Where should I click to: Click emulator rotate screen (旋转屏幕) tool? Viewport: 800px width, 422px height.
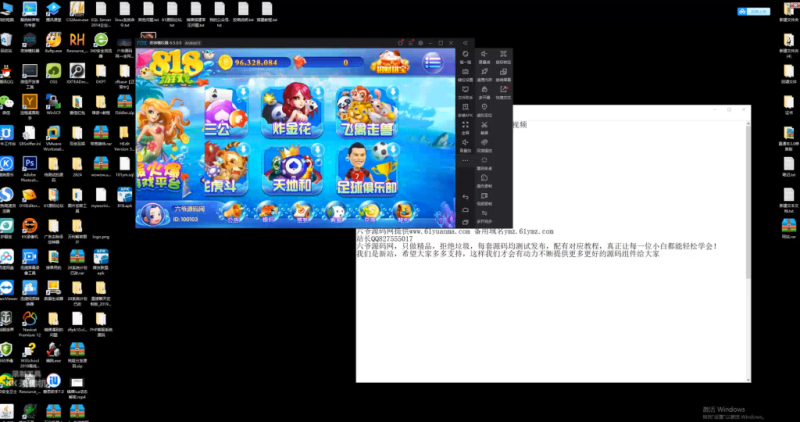[x=503, y=75]
